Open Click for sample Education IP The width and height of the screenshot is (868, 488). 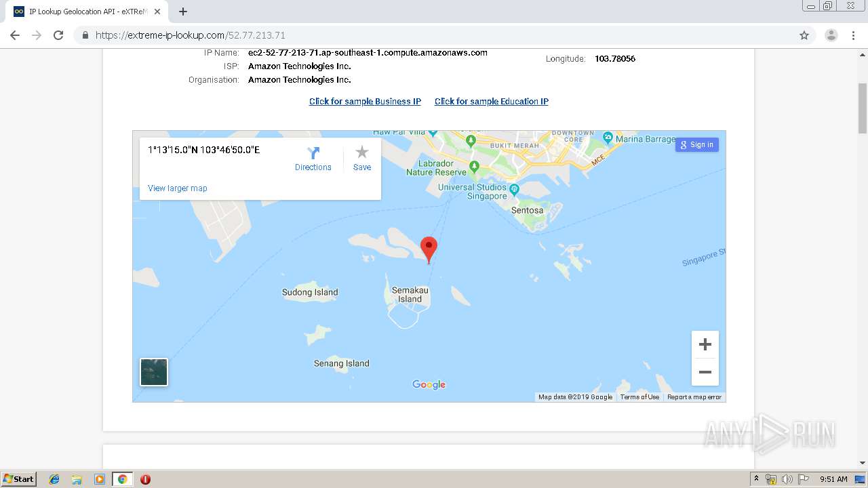(x=492, y=101)
